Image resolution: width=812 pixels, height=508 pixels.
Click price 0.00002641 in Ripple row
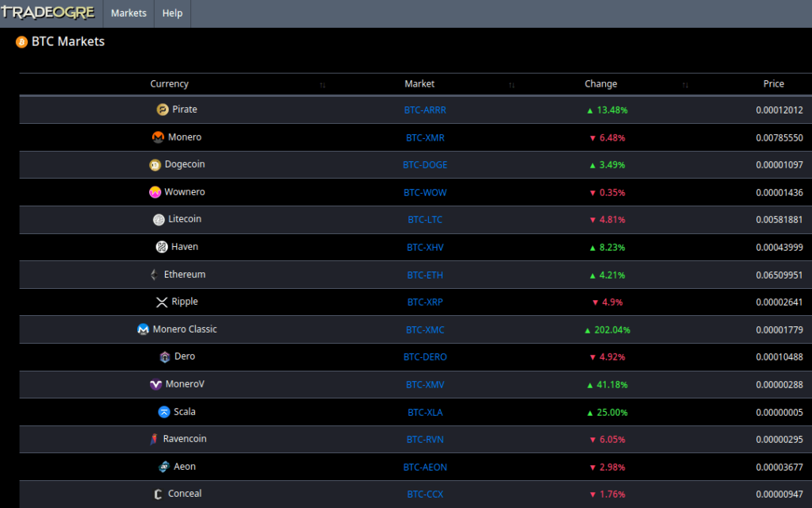(x=779, y=302)
